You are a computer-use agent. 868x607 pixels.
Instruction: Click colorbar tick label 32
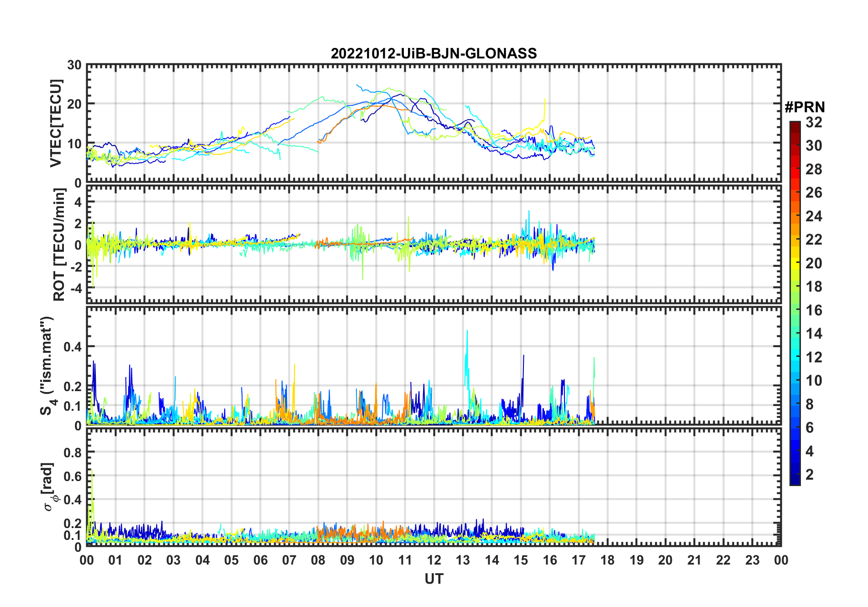tap(814, 122)
